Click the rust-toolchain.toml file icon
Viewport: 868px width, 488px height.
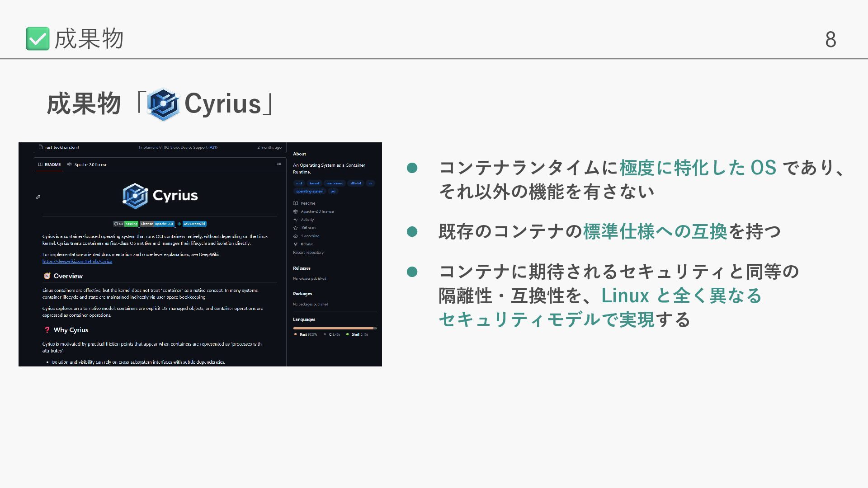pos(41,147)
